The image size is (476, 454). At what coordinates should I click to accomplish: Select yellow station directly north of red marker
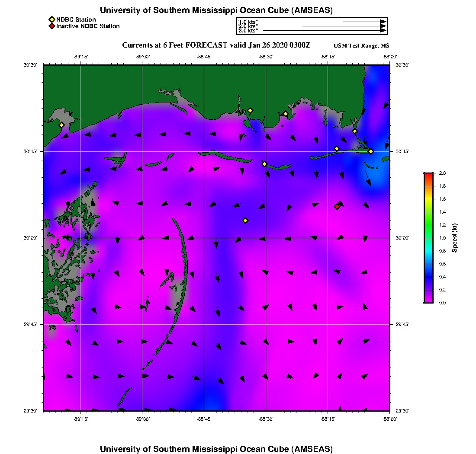click(x=337, y=149)
